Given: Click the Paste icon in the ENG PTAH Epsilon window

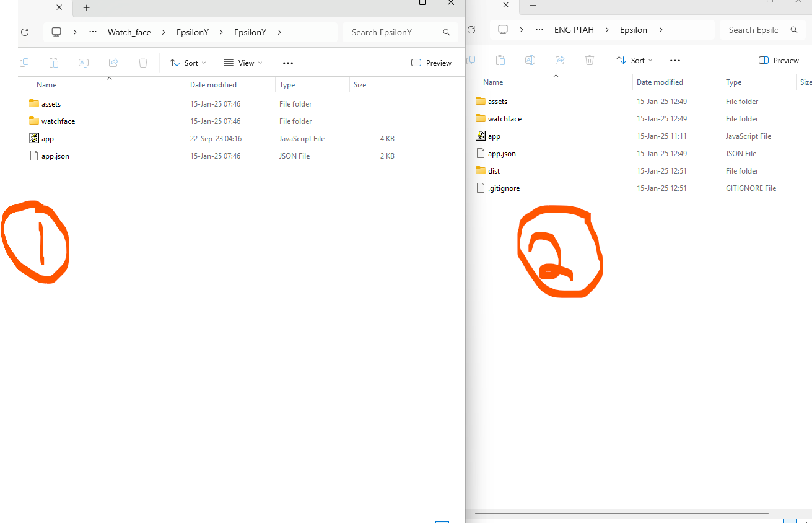Looking at the screenshot, I should point(500,60).
